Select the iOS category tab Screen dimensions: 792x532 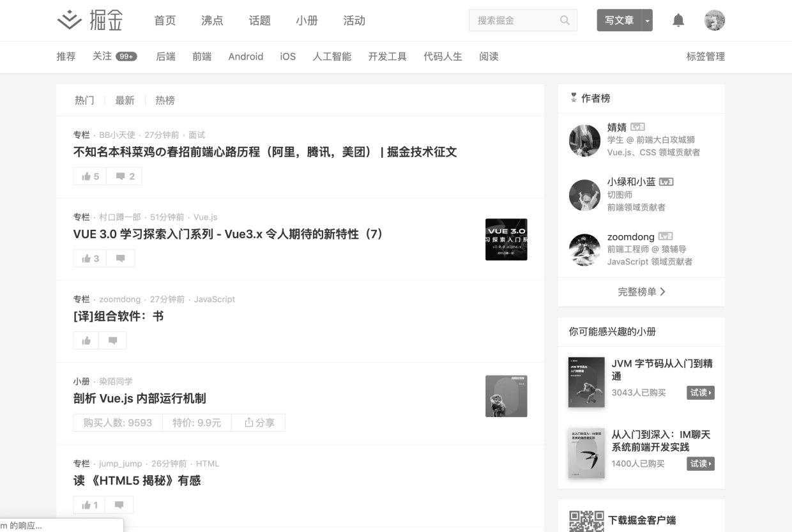[288, 56]
